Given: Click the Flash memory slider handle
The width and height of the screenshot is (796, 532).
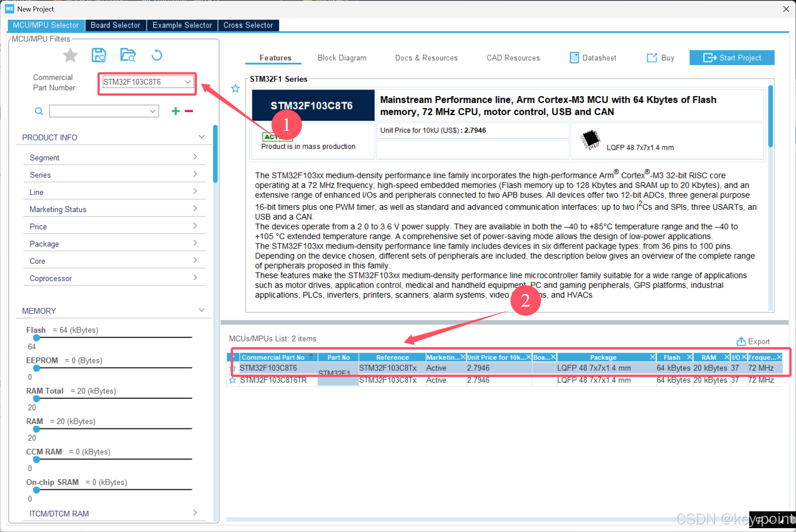Looking at the screenshot, I should tap(36, 338).
